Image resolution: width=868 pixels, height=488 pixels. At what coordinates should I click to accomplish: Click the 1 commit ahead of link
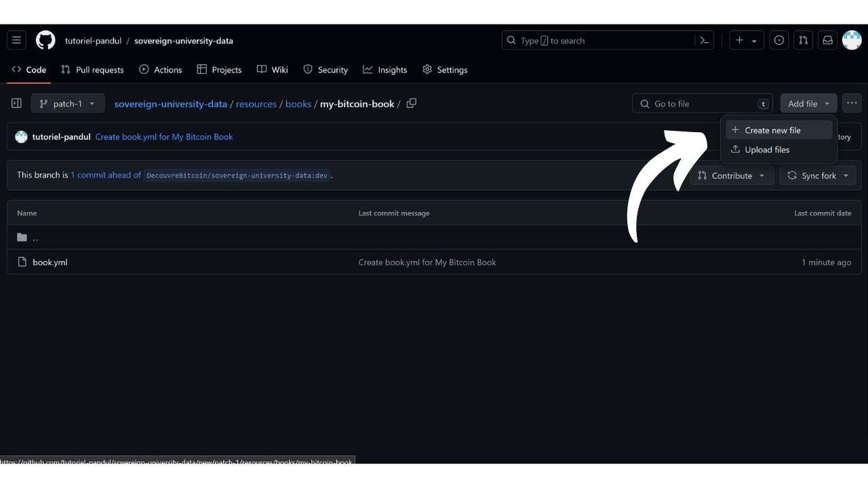pyautogui.click(x=106, y=175)
